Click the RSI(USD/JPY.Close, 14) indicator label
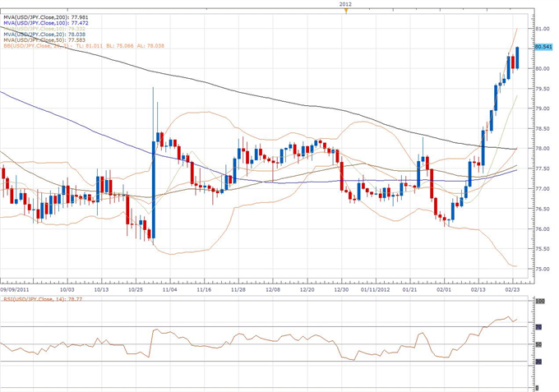This screenshot has height=392, width=559. pyautogui.click(x=43, y=299)
